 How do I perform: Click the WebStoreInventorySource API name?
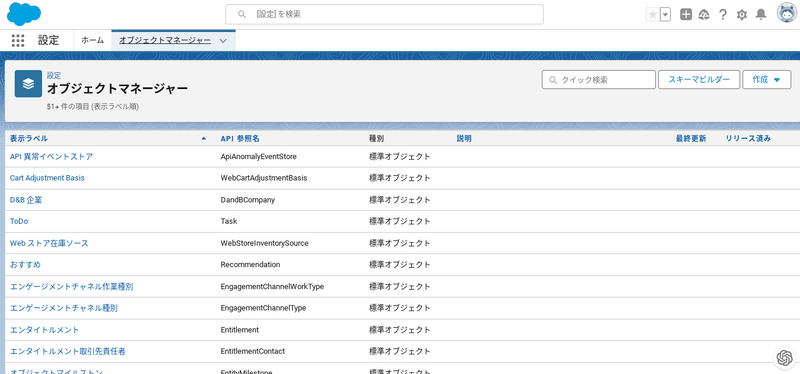(x=264, y=243)
